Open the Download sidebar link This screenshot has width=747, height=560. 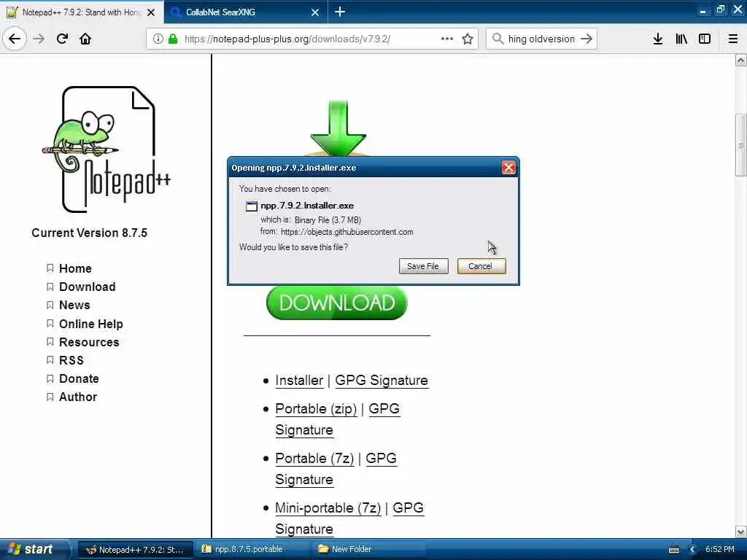click(x=88, y=287)
